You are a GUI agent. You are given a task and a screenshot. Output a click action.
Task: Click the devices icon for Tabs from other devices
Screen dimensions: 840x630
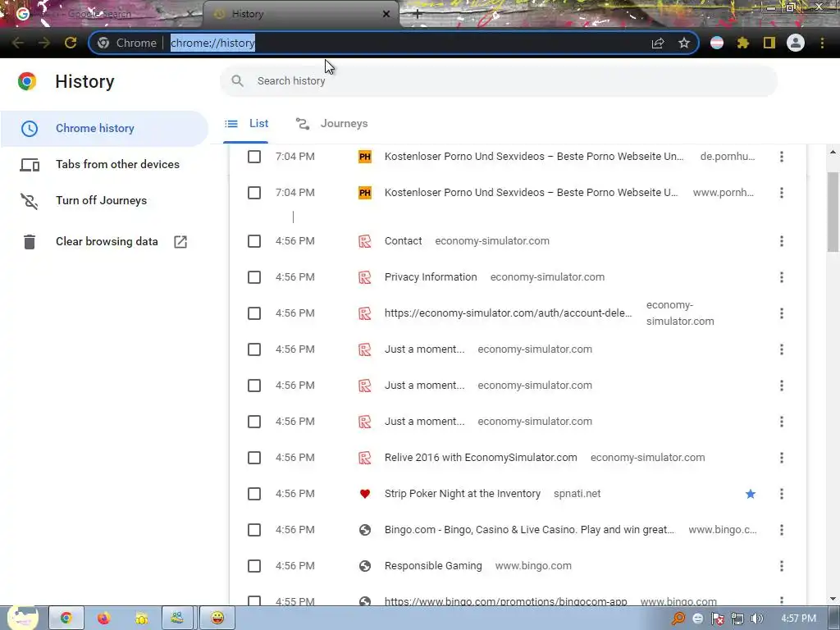pos(30,164)
